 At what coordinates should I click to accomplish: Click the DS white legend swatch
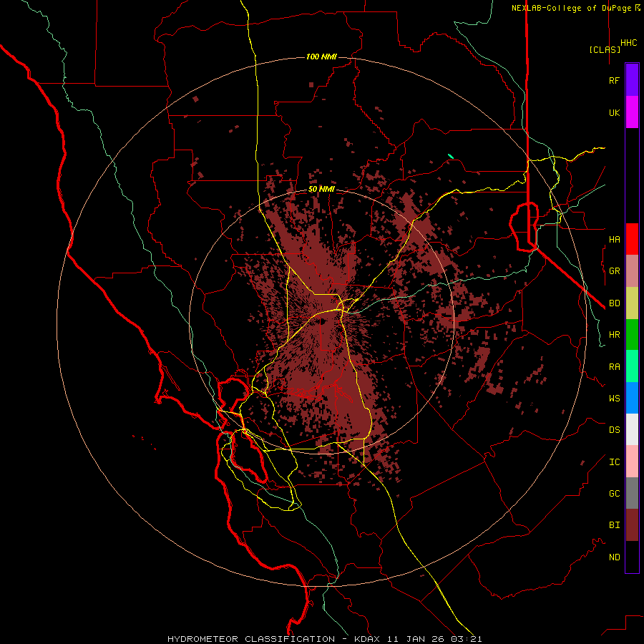(632, 429)
